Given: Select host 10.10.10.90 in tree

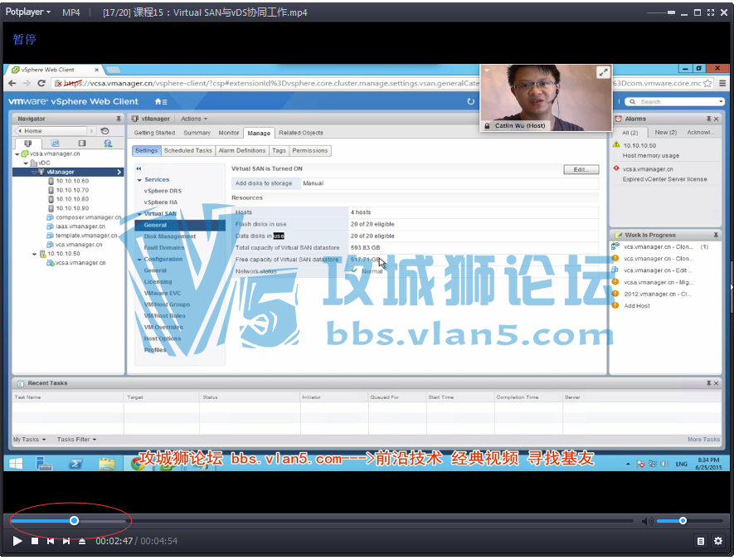Looking at the screenshot, I should 72,208.
